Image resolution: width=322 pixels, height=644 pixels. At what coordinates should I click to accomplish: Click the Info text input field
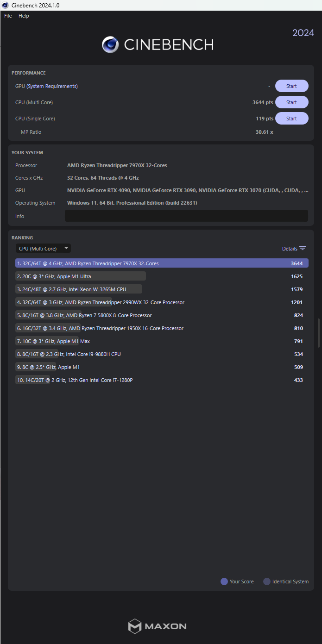pyautogui.click(x=186, y=216)
